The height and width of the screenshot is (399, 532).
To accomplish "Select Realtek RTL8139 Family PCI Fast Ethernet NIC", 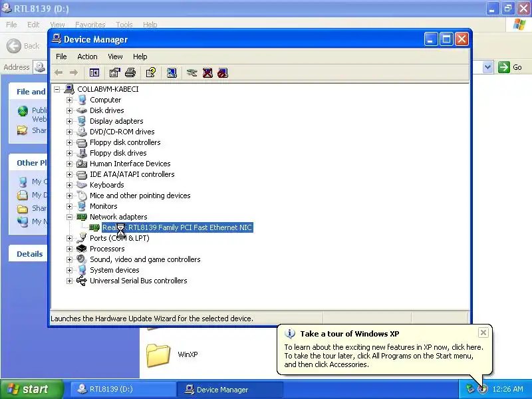I will (177, 227).
